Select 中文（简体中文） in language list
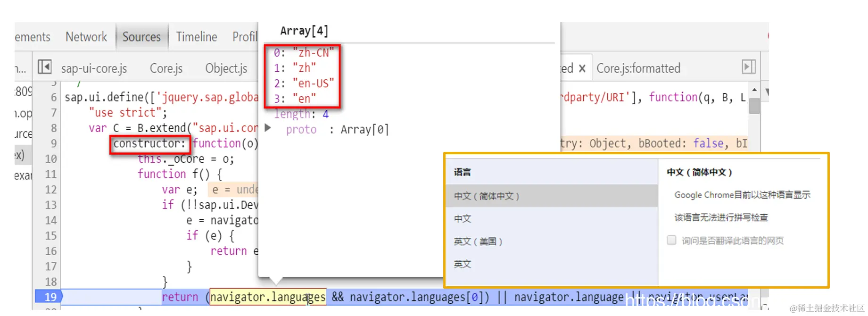 [552, 196]
